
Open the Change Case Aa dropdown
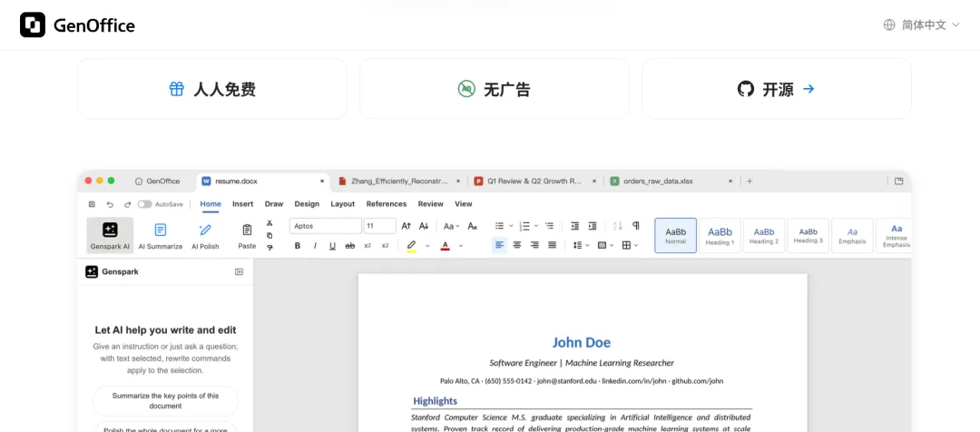point(451,226)
